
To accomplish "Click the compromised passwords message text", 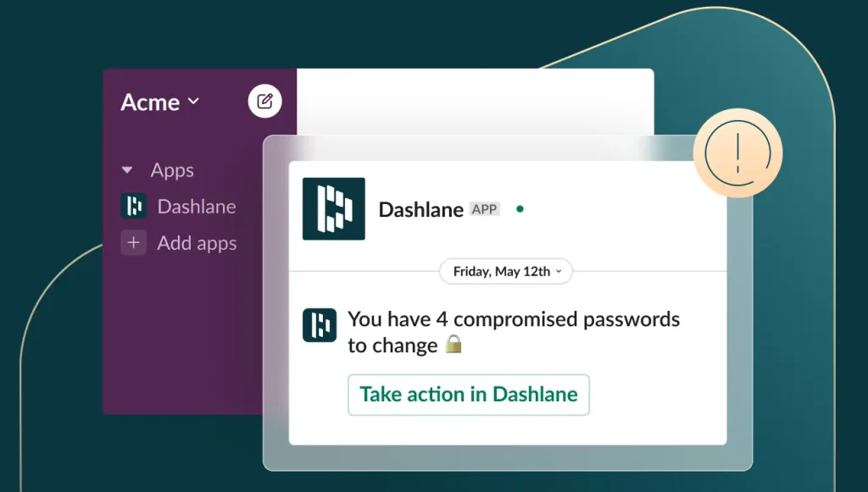I will 513,332.
